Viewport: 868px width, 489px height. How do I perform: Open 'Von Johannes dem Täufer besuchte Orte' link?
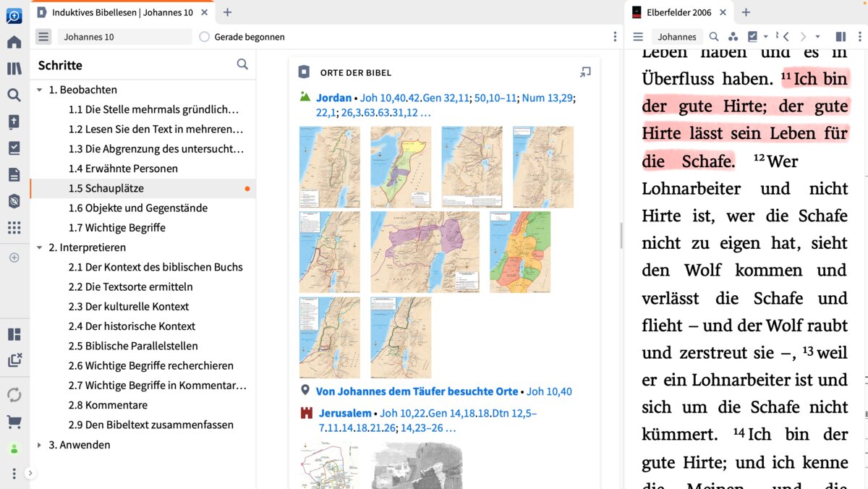[417, 391]
